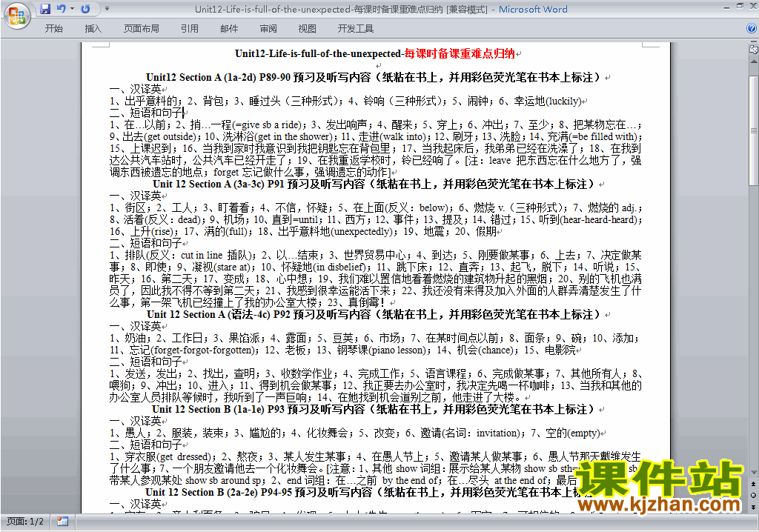Screen dimensions: 759x532
Task: Open the 视图 ribbon tab
Action: coord(308,29)
